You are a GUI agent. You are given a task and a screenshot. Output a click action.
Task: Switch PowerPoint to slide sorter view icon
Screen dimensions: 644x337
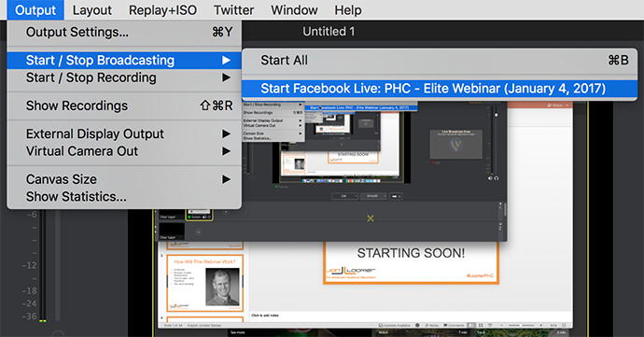(481, 325)
